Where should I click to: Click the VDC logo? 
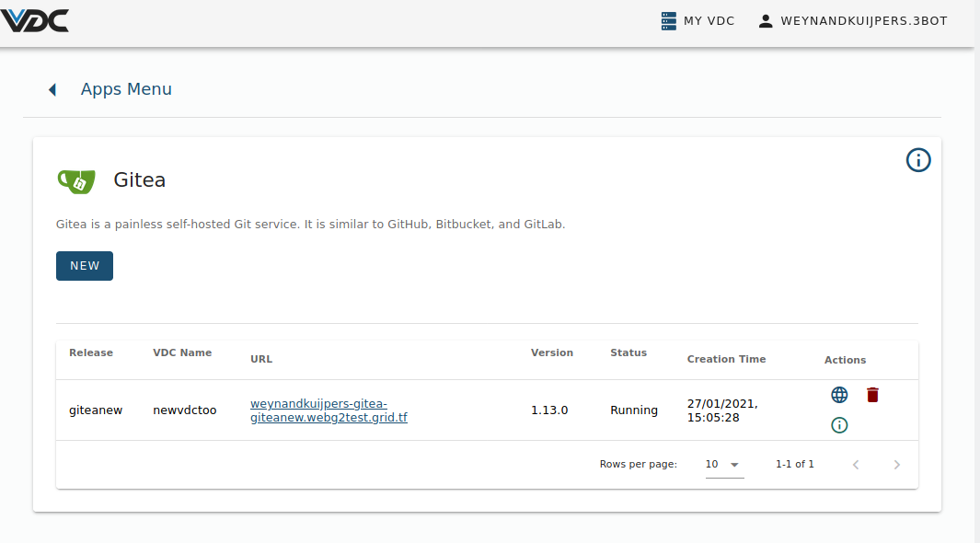[x=35, y=20]
